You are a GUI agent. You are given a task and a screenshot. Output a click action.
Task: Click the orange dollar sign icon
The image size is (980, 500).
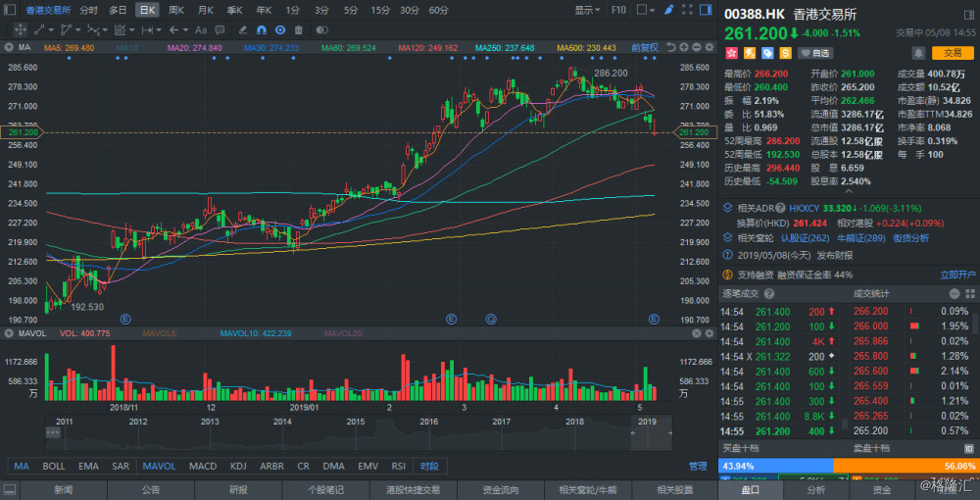pyautogui.click(x=785, y=53)
